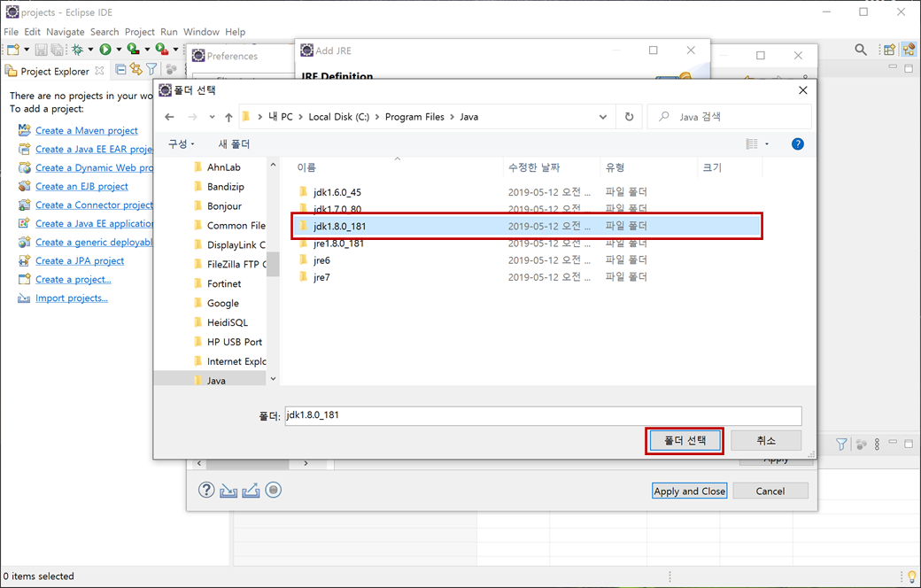Open recent locations dropdown chevron
921x588 pixels.
coord(212,117)
